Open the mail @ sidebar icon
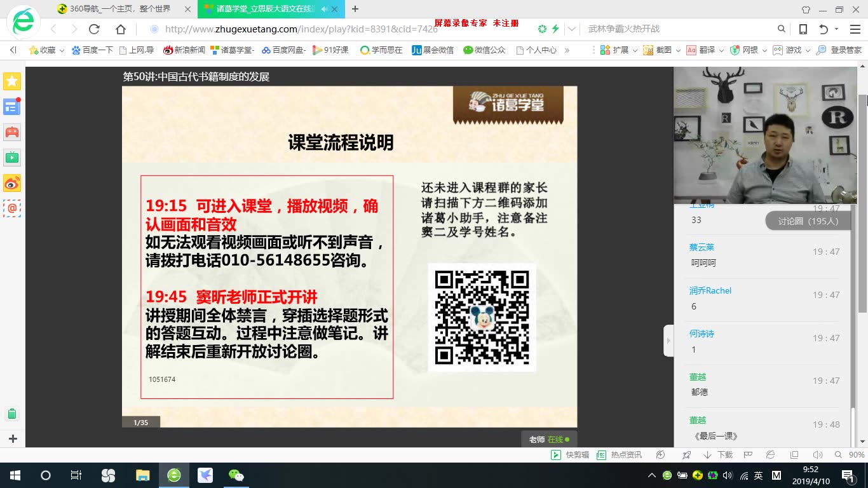The height and width of the screenshot is (488, 868). 12,208
